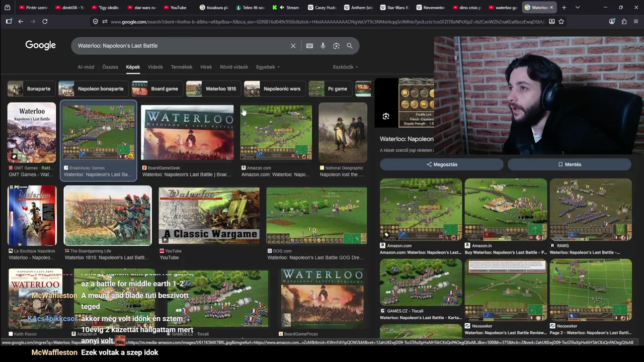Click inside the Google search input field
Screen dimensions: 644x362
pos(181,46)
